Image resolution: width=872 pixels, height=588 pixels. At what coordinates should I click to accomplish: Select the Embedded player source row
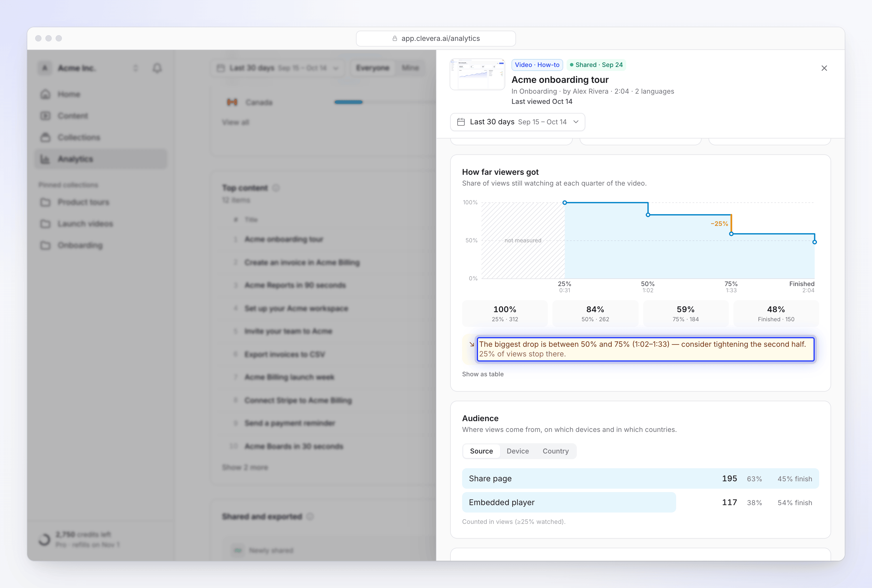640,503
